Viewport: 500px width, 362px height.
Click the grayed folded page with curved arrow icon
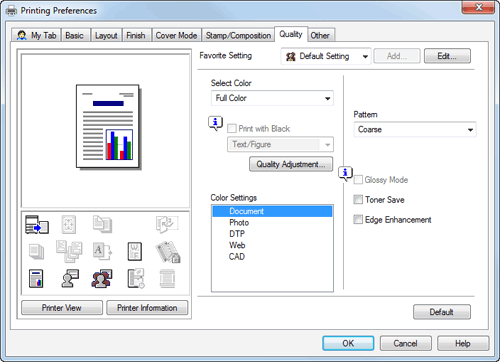[167, 224]
